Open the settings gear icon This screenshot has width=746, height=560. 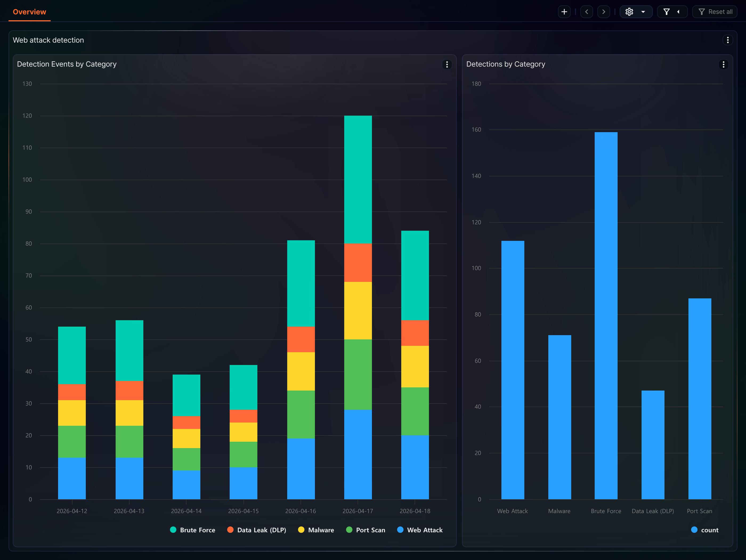[629, 12]
